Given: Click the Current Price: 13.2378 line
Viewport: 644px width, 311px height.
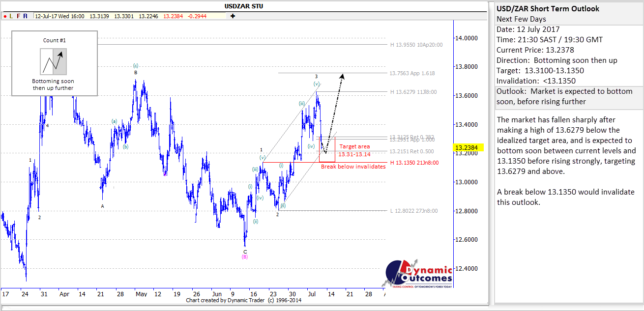Looking at the screenshot, I should pyautogui.click(x=535, y=50).
